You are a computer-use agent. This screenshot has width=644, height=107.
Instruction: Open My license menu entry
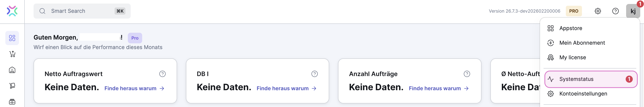click(572, 57)
